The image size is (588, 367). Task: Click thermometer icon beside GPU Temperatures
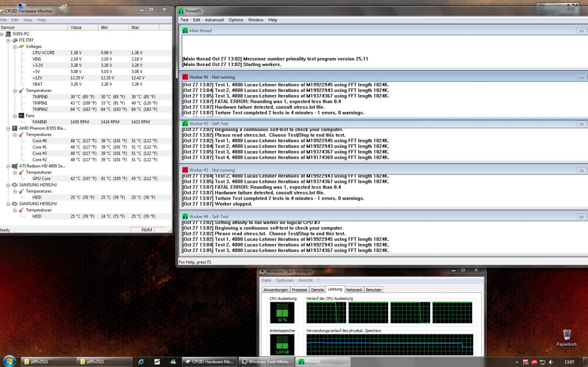tap(21, 172)
